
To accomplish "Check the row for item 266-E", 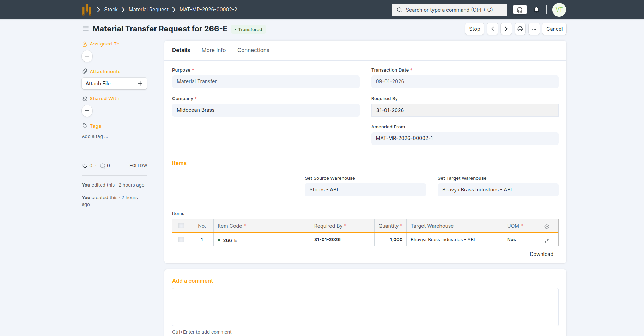I will pyautogui.click(x=181, y=240).
